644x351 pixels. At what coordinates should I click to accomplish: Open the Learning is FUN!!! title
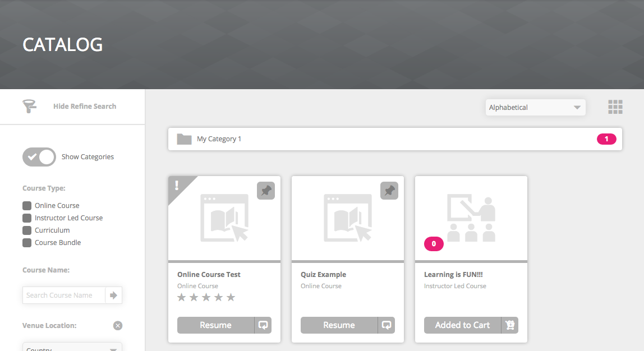(453, 275)
